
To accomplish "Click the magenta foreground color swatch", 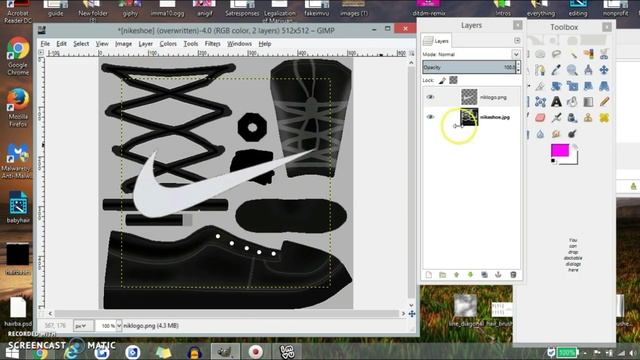I will [560, 150].
